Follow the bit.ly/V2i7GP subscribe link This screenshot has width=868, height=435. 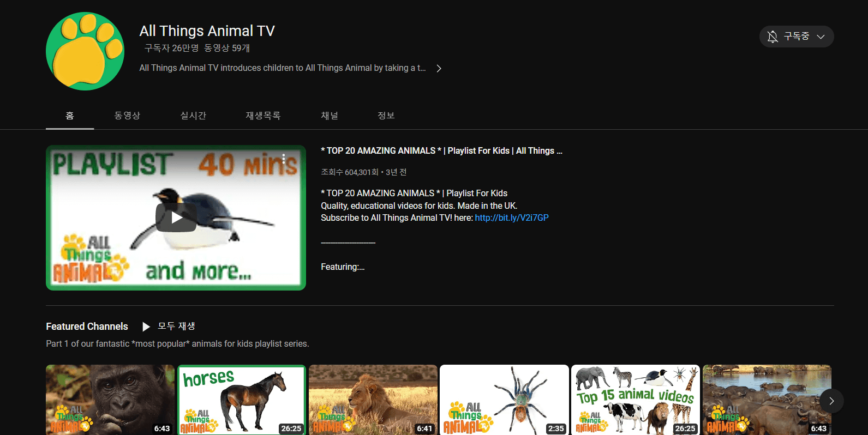(512, 217)
